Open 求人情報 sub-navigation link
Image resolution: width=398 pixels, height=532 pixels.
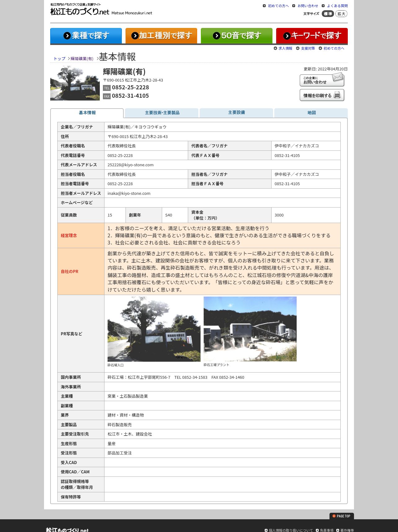[x=285, y=48]
